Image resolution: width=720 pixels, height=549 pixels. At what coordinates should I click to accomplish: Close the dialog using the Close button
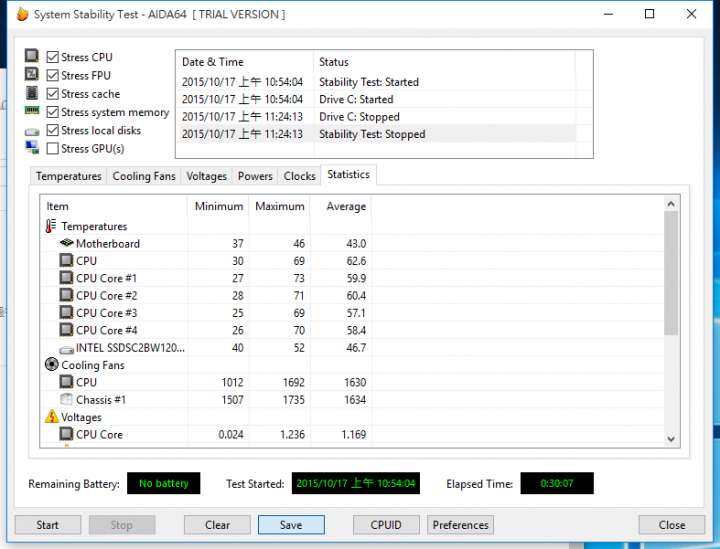tap(672, 525)
